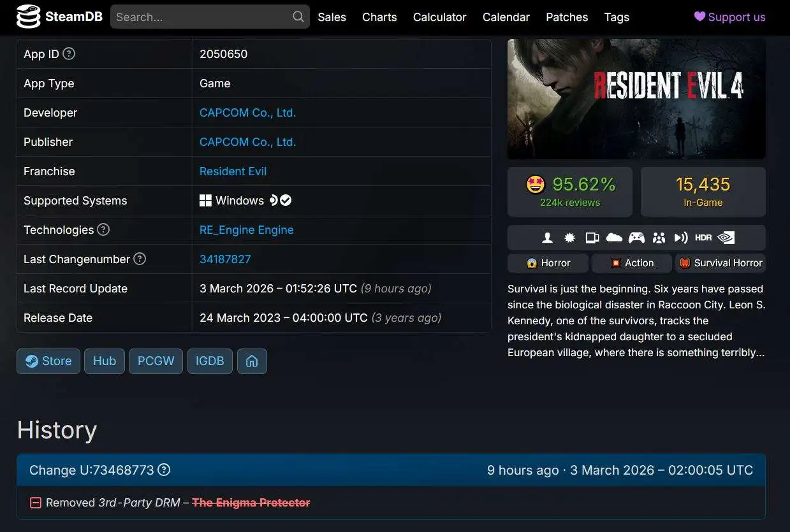Click the Remote Play devices icon
This screenshot has height=532, width=790.
[x=592, y=238]
